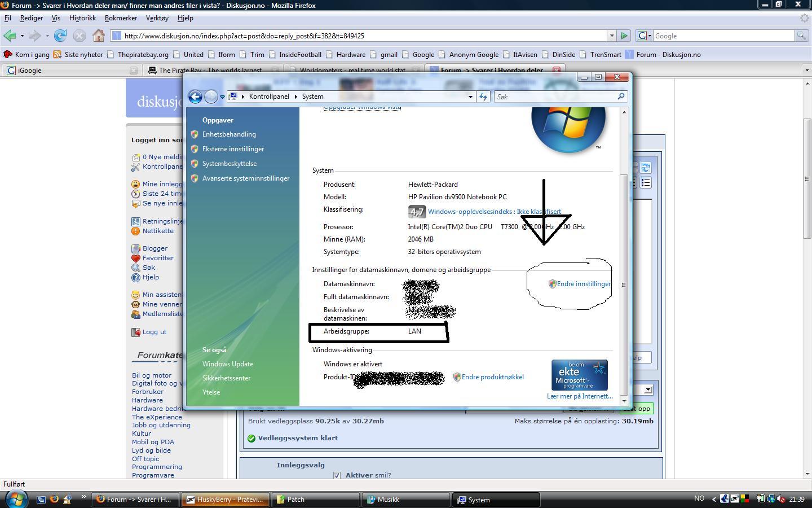Click System window forward navigation arrow
This screenshot has width=812, height=508.
point(211,97)
